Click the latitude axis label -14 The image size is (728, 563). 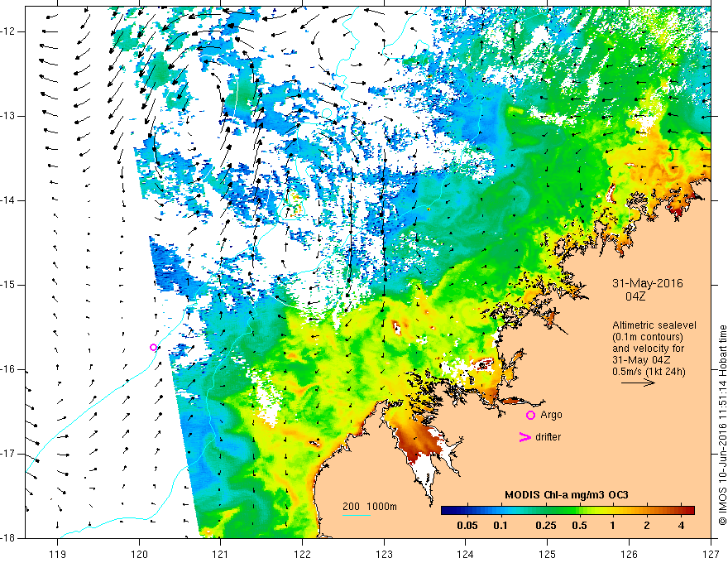pyautogui.click(x=9, y=200)
